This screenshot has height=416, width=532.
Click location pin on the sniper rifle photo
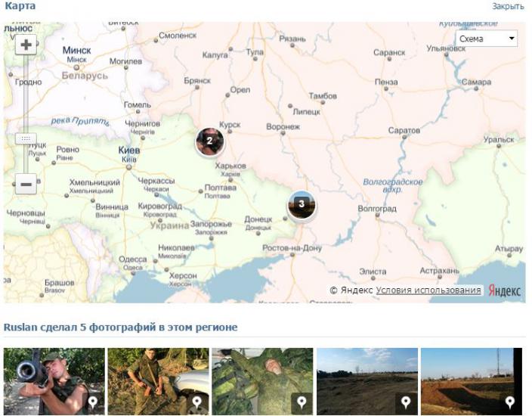[x=93, y=402]
